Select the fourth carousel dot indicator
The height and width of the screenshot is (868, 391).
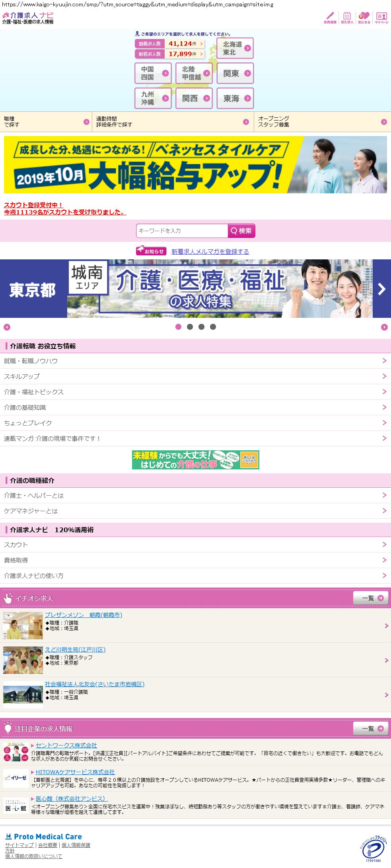213,327
